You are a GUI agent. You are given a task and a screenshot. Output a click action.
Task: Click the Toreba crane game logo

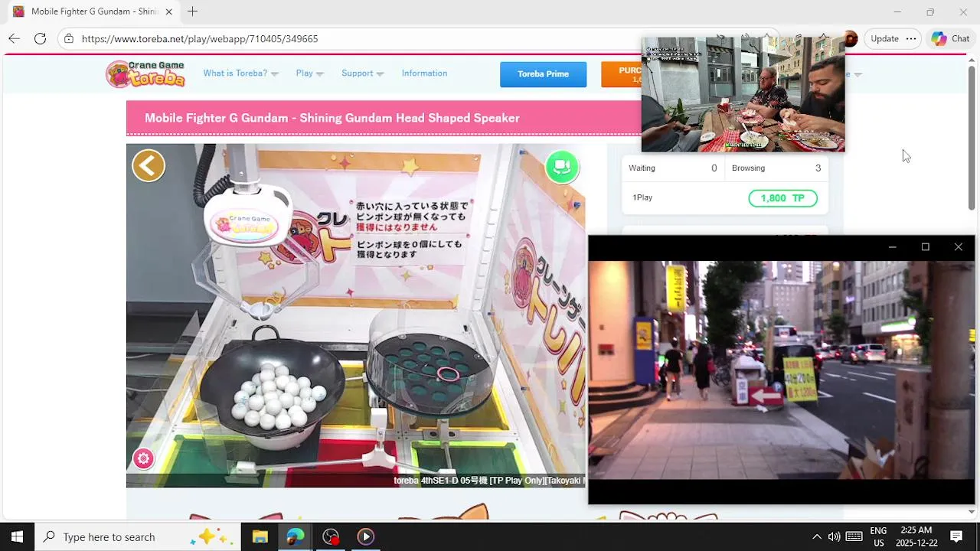145,73
